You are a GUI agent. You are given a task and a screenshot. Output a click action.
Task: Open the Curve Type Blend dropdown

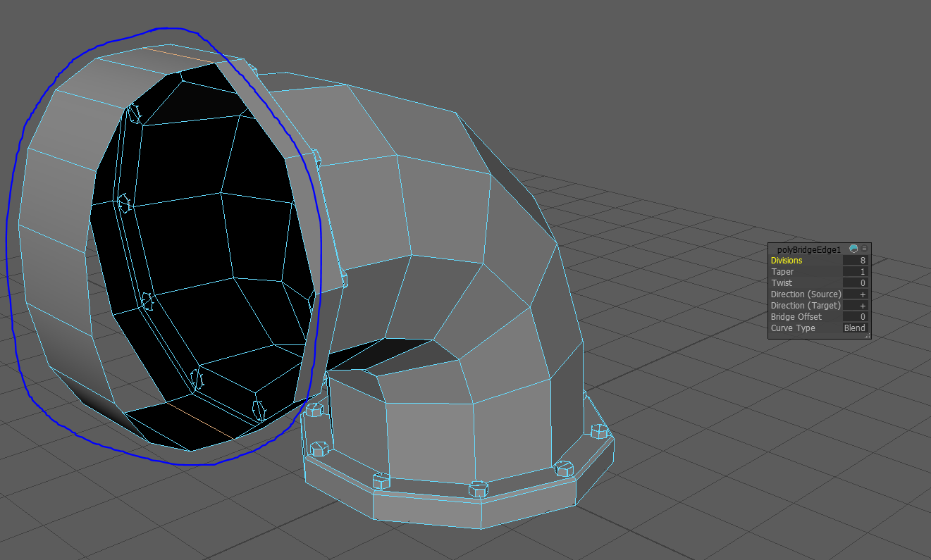[856, 328]
